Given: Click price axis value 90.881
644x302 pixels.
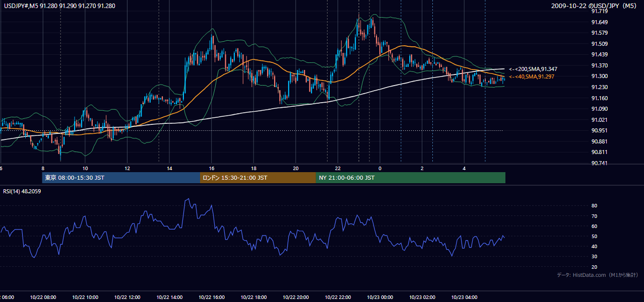Looking at the screenshot, I should pyautogui.click(x=600, y=141).
